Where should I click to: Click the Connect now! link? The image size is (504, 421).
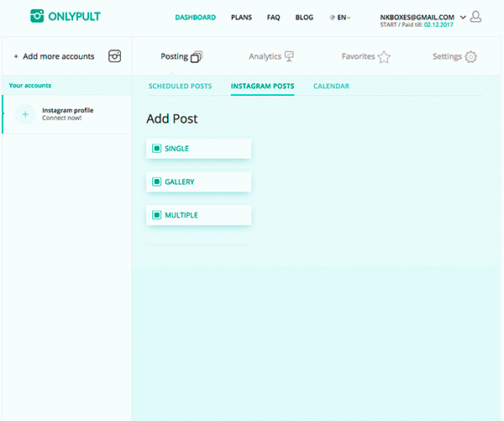point(61,118)
